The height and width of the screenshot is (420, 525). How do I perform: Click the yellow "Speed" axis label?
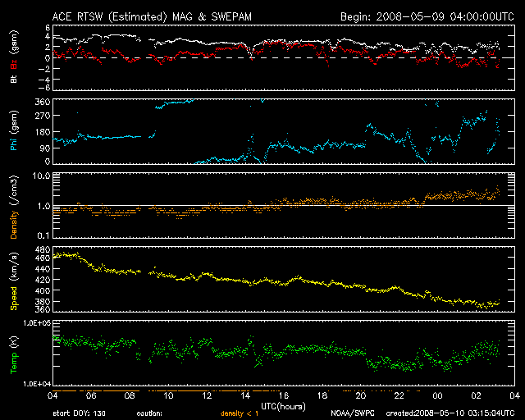coord(13,298)
